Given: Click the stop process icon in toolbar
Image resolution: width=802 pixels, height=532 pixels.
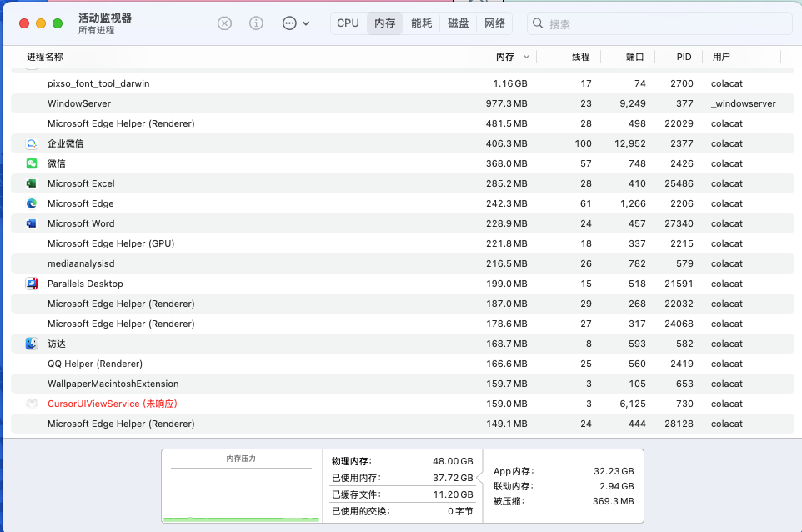Looking at the screenshot, I should click(x=224, y=23).
